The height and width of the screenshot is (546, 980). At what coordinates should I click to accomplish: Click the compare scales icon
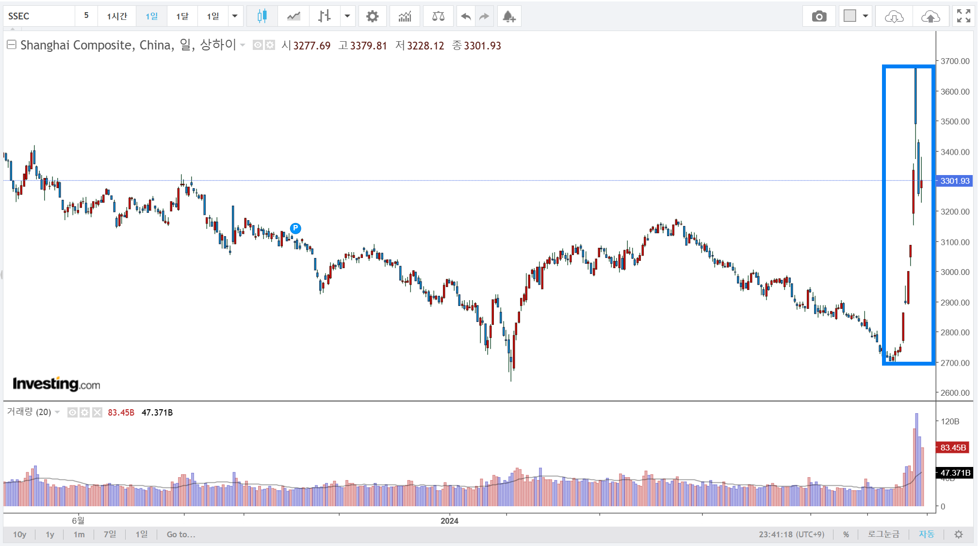pyautogui.click(x=438, y=16)
